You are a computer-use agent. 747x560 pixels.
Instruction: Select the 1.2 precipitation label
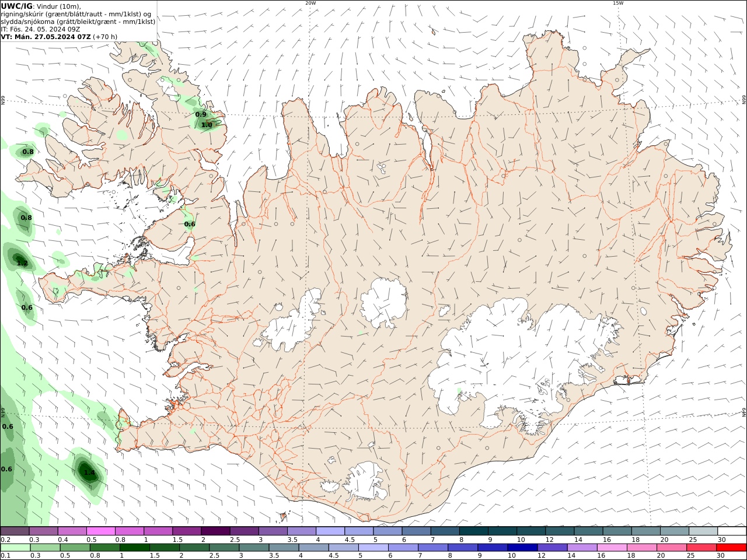[22, 264]
